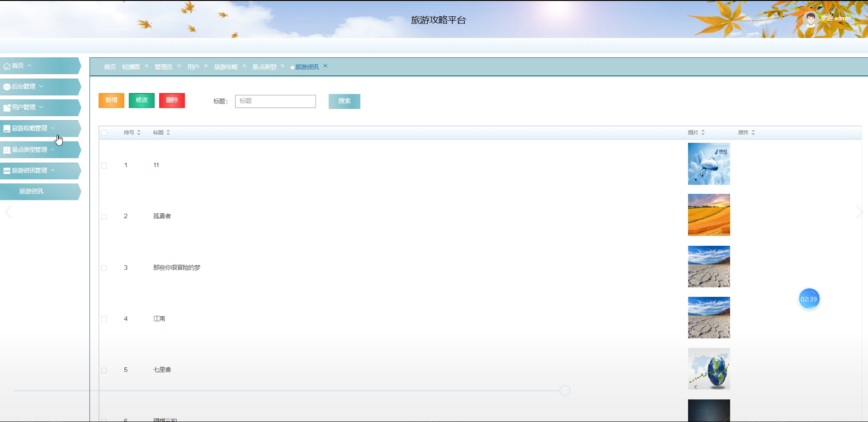Click the title text 那些你很冒险的梦
This screenshot has height=422, width=868.
tap(177, 267)
